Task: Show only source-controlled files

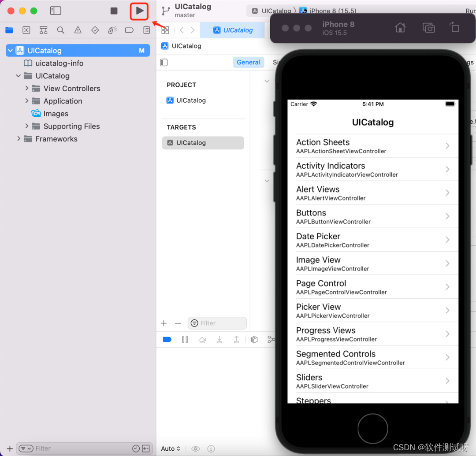Action: pos(146,449)
